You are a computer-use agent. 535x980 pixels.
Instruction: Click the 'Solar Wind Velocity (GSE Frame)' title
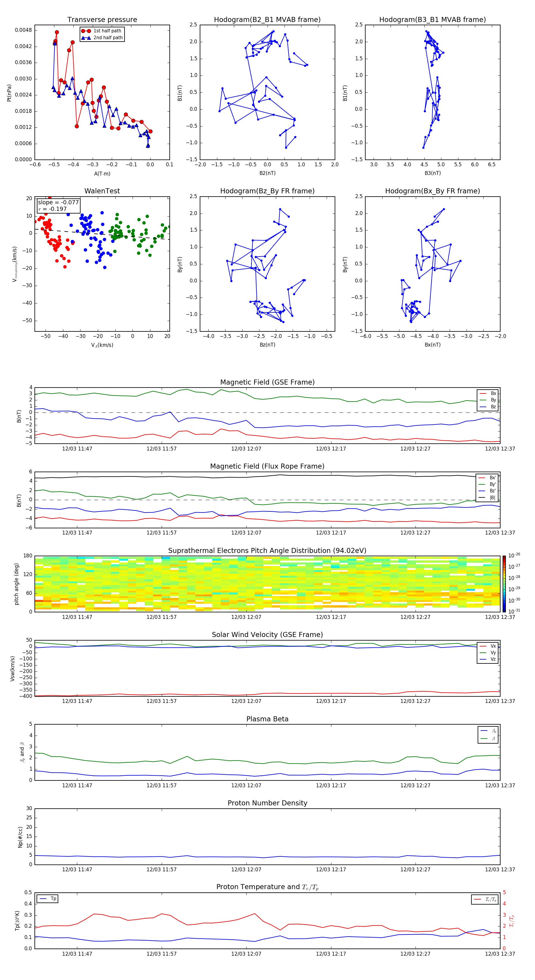point(267,635)
